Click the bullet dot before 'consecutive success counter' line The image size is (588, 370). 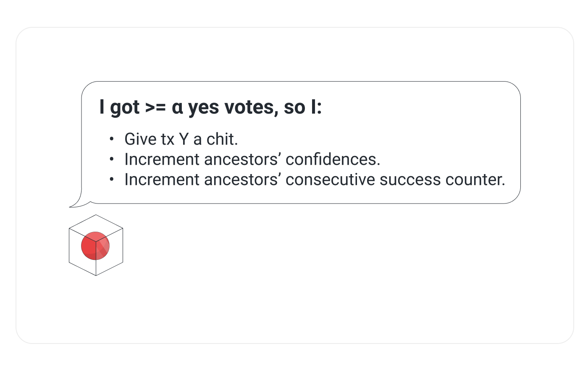[111, 179]
